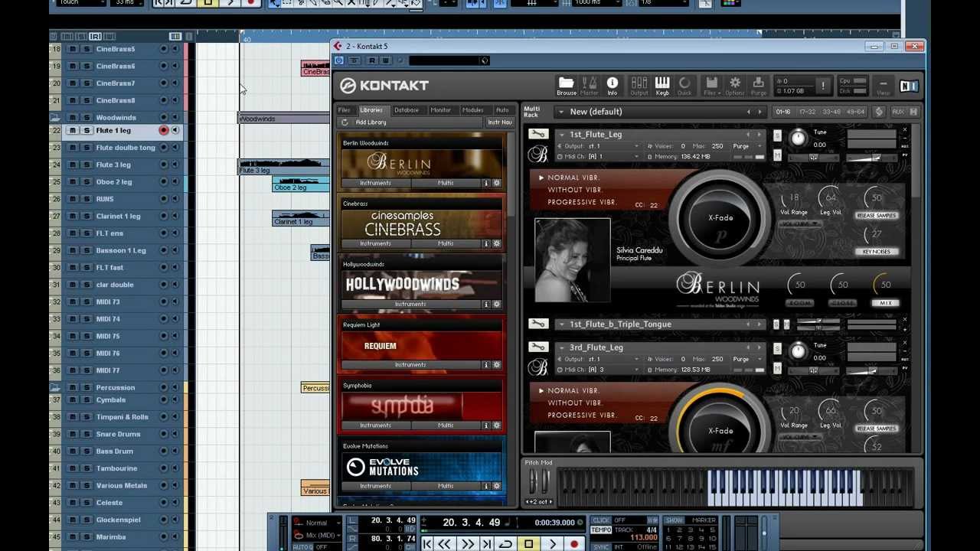This screenshot has height=551, width=980.
Task: Toggle TEMPO track in transport
Action: tap(602, 530)
